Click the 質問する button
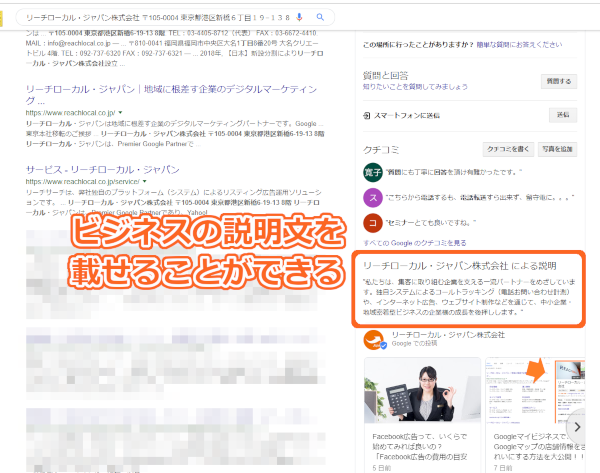Viewport: 600px width, 473px height. pos(559,81)
